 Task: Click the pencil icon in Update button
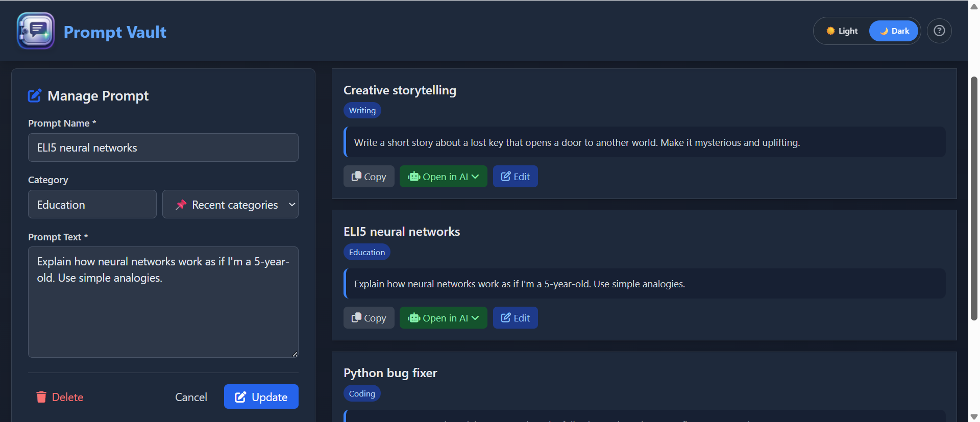click(240, 397)
